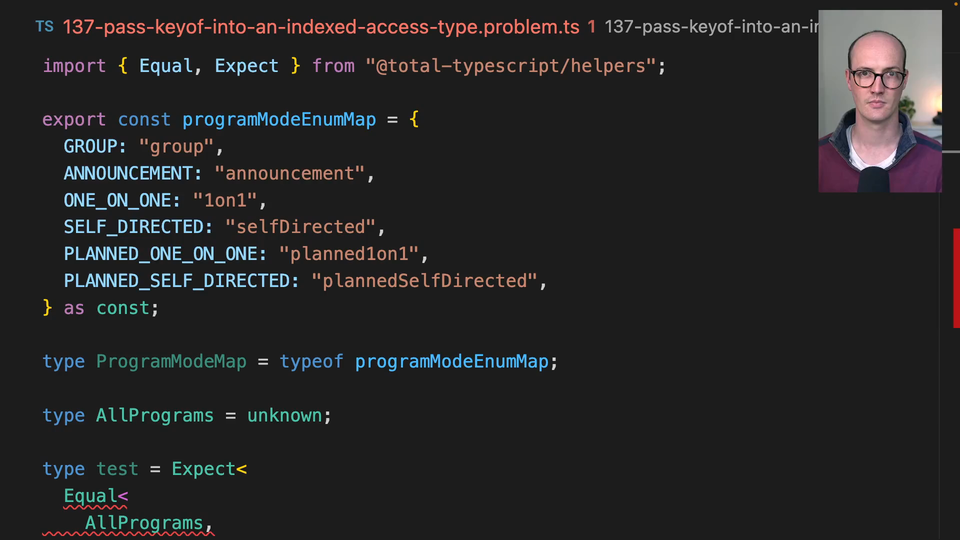Click the underlined AllPrograms on the last line
Screen dimensions: 960x540
(x=144, y=524)
